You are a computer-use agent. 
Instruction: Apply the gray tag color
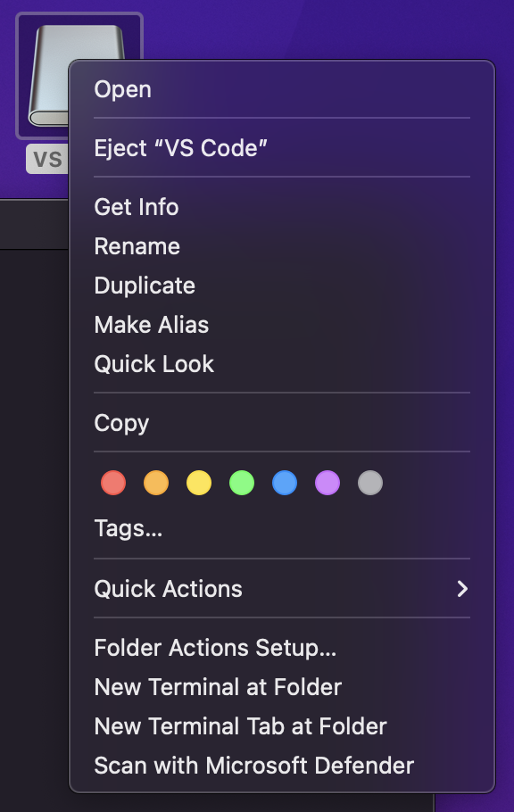(370, 483)
